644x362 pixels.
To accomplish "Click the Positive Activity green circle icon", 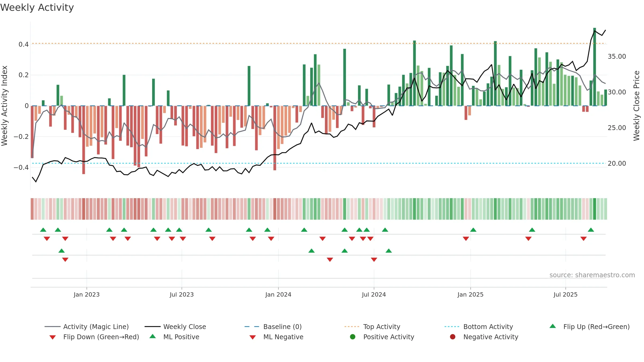I will [353, 337].
